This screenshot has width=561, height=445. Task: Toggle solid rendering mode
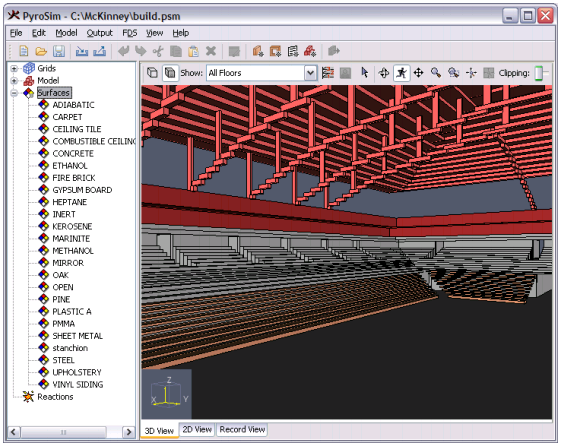click(x=170, y=73)
